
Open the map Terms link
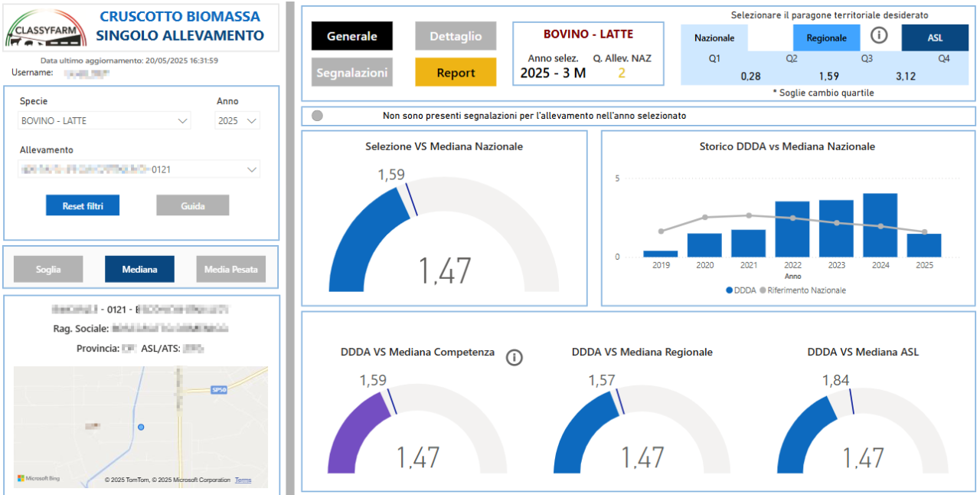tap(243, 480)
